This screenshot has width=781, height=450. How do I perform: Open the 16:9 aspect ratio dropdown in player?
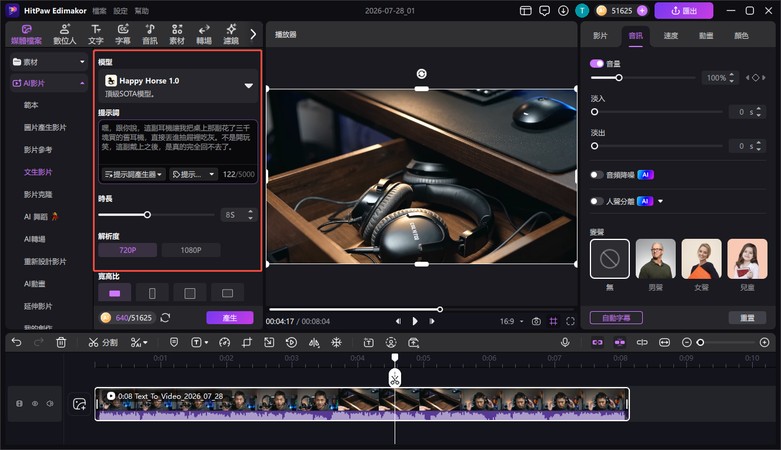point(512,321)
